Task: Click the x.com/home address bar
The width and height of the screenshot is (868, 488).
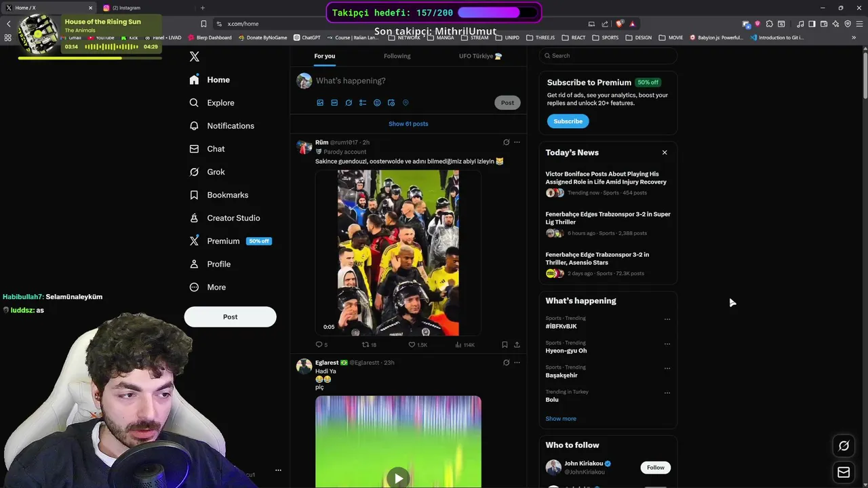Action: point(400,24)
